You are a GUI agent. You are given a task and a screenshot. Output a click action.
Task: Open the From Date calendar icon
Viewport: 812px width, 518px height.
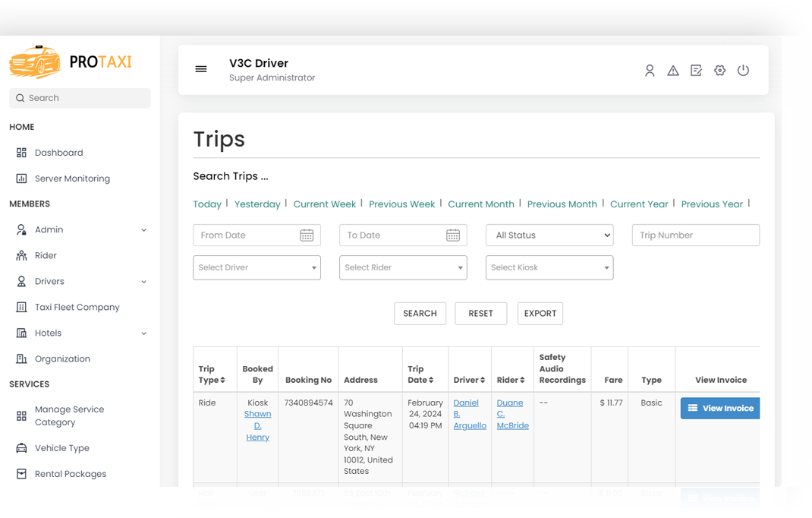tap(307, 235)
